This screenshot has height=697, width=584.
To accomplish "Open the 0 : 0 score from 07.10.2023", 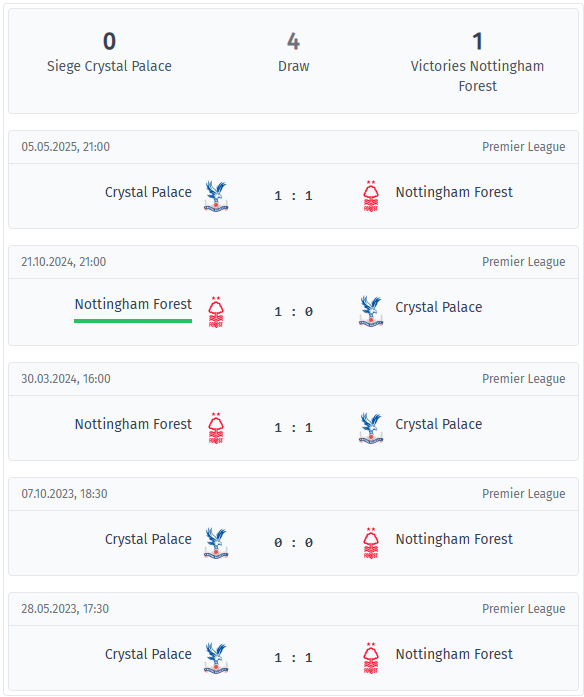I will (293, 543).
